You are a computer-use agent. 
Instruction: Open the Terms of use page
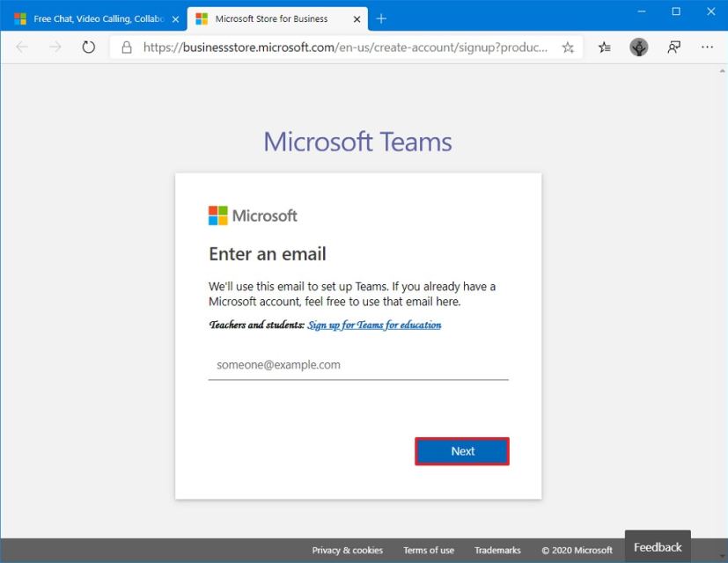(429, 550)
